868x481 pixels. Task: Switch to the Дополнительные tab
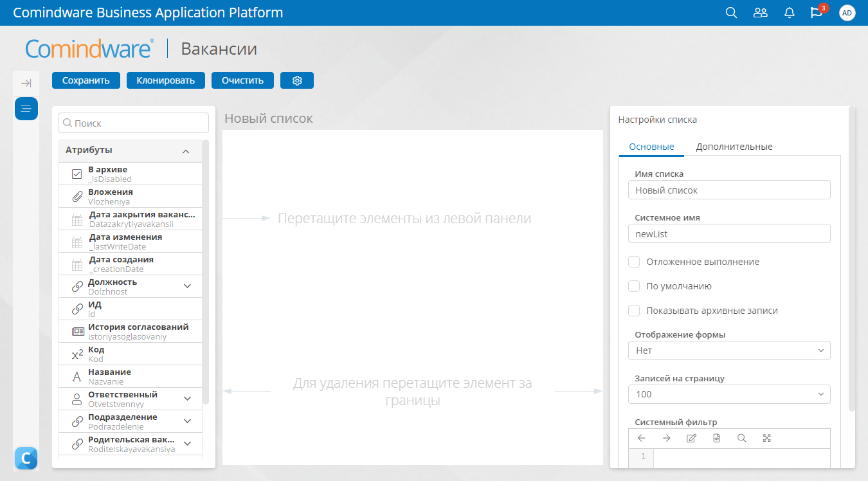pos(734,147)
